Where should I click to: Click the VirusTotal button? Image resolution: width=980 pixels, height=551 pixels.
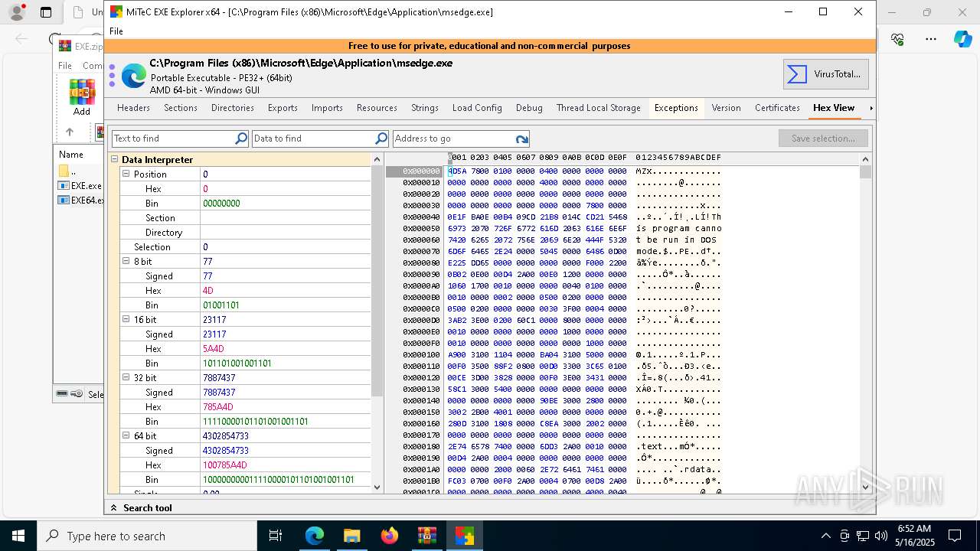[826, 74]
